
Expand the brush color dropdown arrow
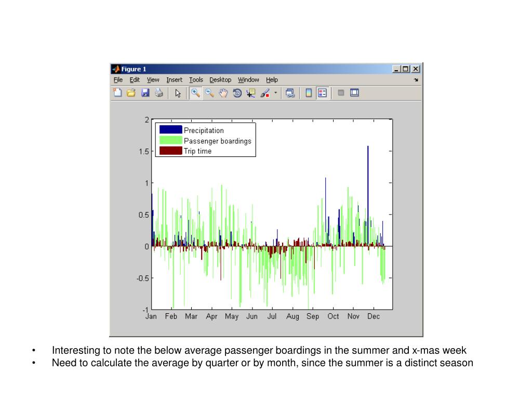pyautogui.click(x=275, y=92)
